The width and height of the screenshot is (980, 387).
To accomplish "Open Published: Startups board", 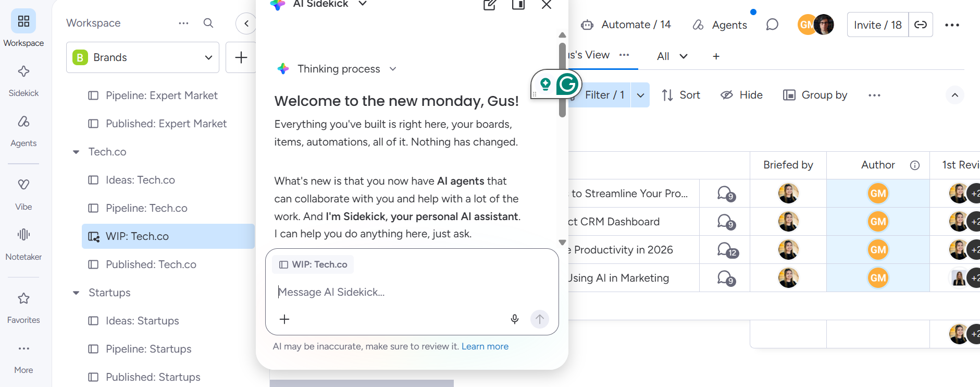I will tap(153, 377).
